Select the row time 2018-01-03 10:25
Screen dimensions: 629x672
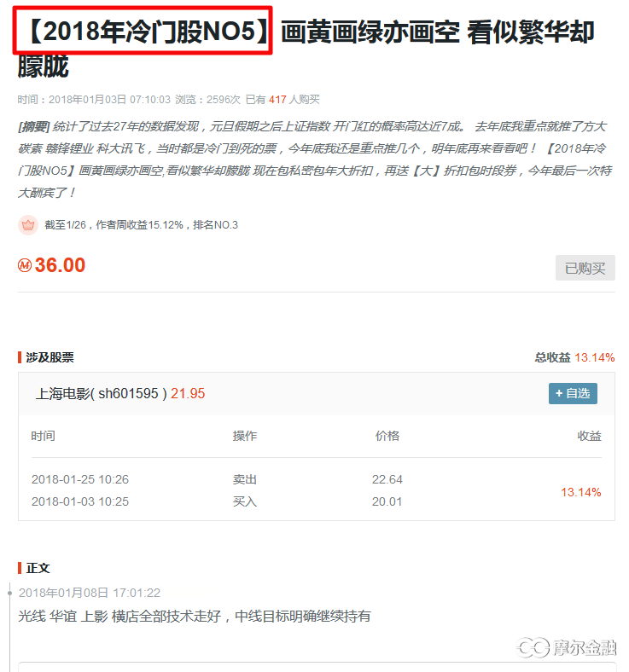(x=80, y=501)
